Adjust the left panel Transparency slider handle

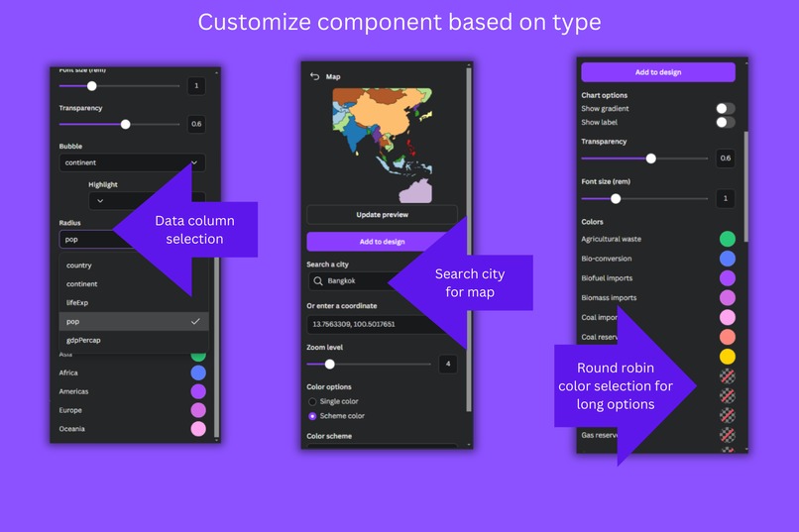coord(125,124)
